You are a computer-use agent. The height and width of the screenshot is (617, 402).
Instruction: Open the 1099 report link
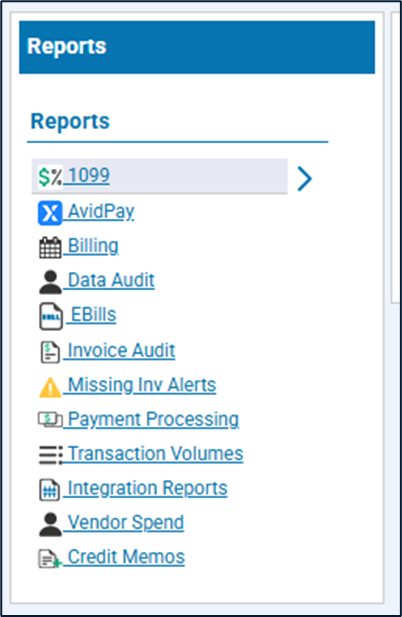89,175
